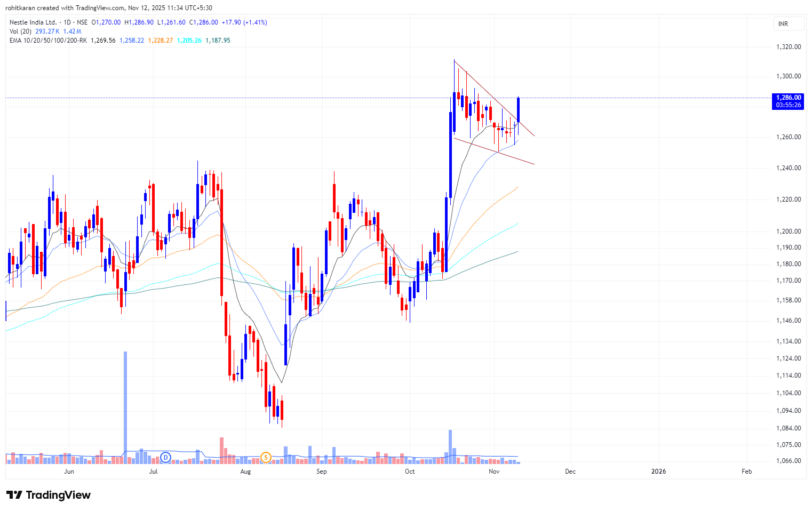Viewport: 812px width, 511px height.
Task: Click the Feb label on the time axis
Action: pyautogui.click(x=747, y=472)
